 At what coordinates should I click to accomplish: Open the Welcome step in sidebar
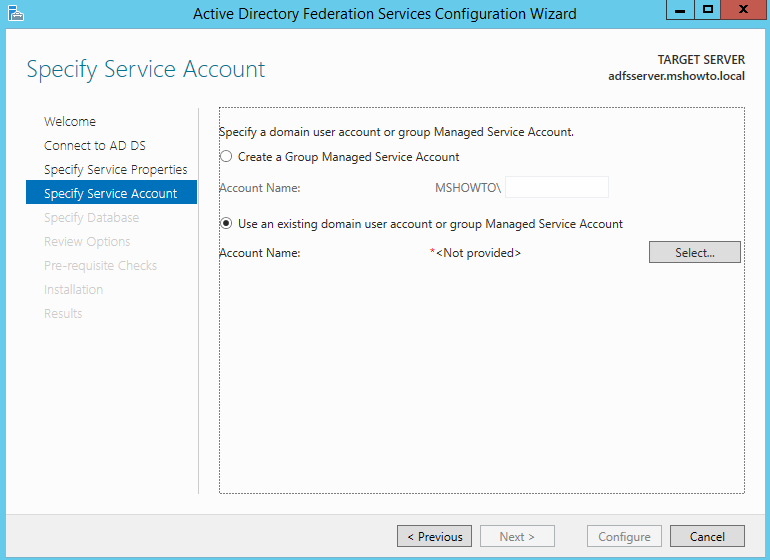coord(70,121)
